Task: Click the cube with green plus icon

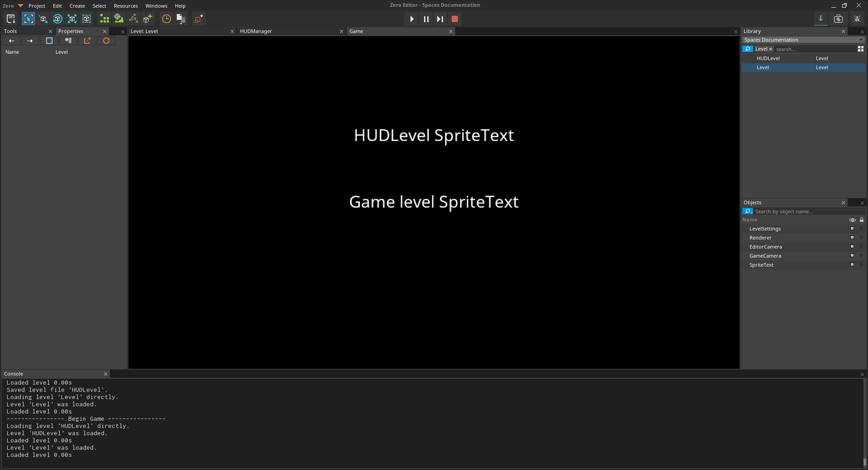Action: coord(148,19)
